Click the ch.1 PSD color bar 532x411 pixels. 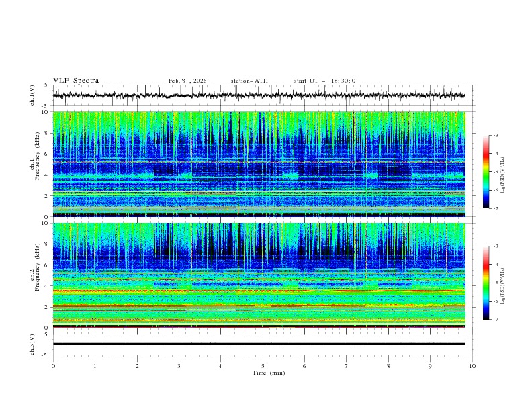tap(486, 172)
